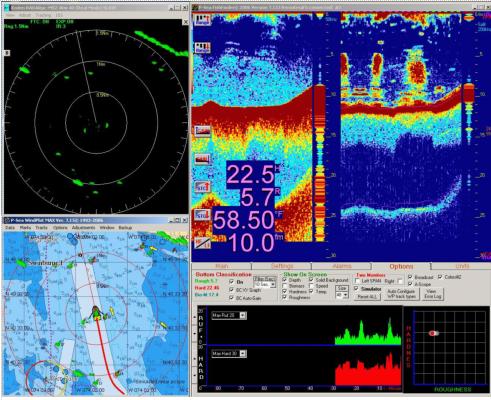491x400 pixels.
Task: Open the Adjustments menu in WindPlot
Action: point(84,228)
